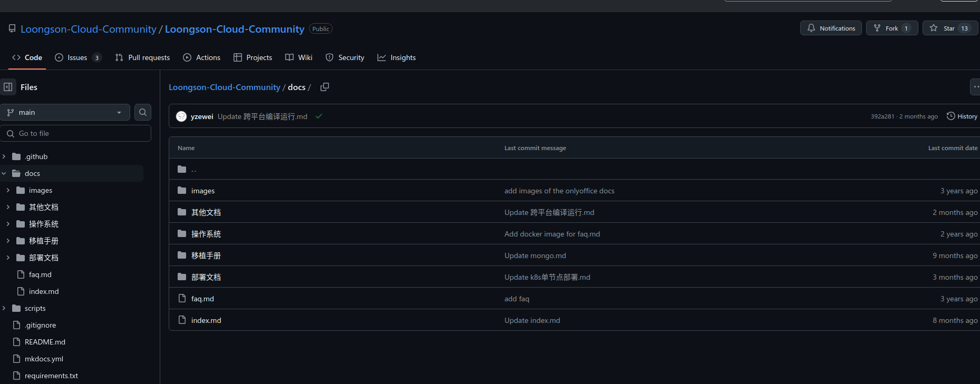Go to the Actions tab
Image resolution: width=980 pixels, height=384 pixels.
202,57
